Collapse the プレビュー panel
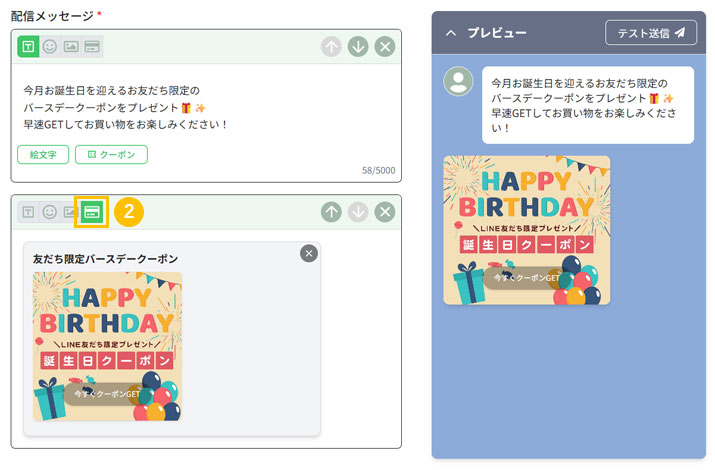Image resolution: width=715 pixels, height=470 pixels. point(451,33)
